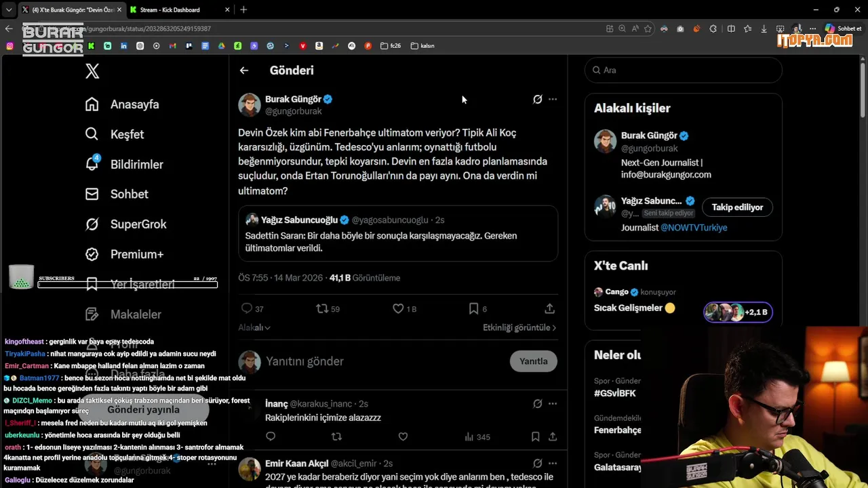This screenshot has height=488, width=868.
Task: Open Emir Kaan Akçıl's profile avatar
Action: (x=250, y=469)
